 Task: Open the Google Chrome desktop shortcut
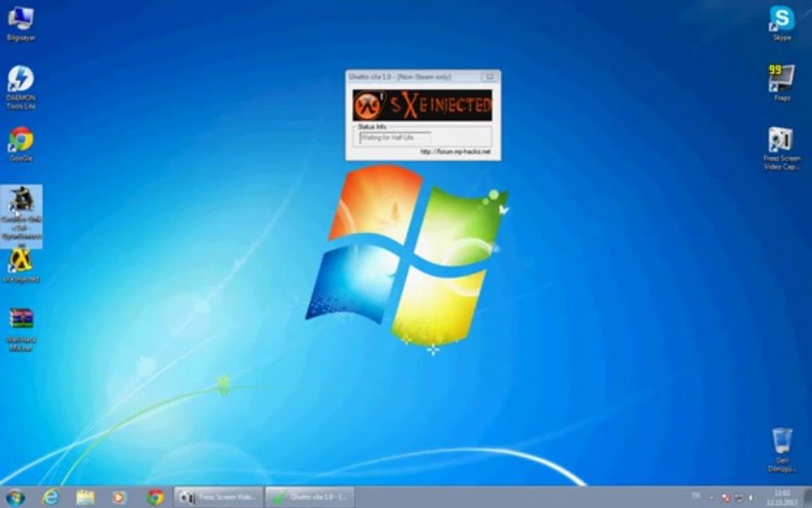(x=20, y=144)
